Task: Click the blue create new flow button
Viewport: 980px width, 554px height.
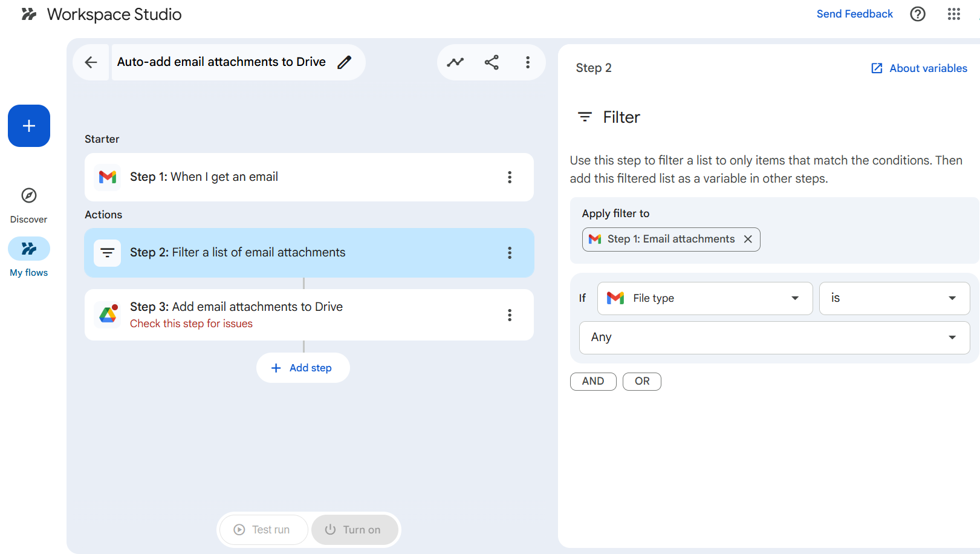Action: click(29, 126)
